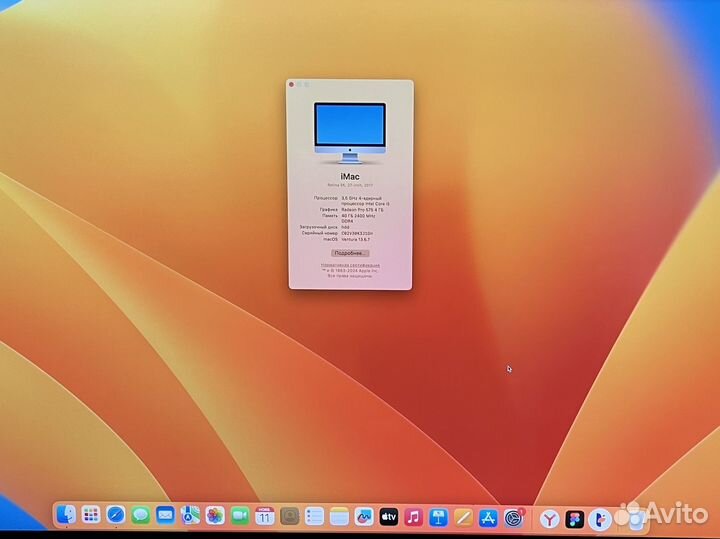Image resolution: width=720 pixels, height=539 pixels.
Task: Open Launchpad from the Dock
Action: coord(91,515)
